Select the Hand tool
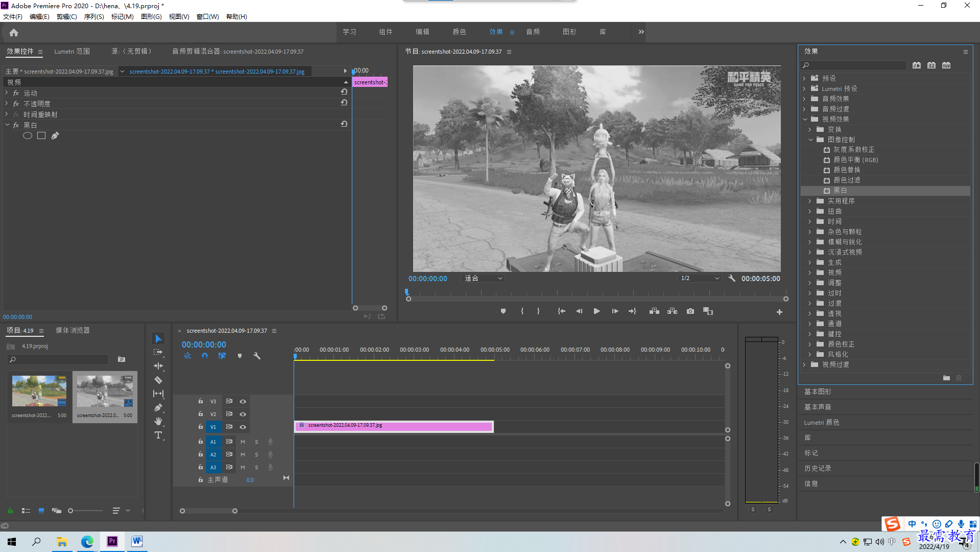The height and width of the screenshot is (552, 980). tap(158, 421)
